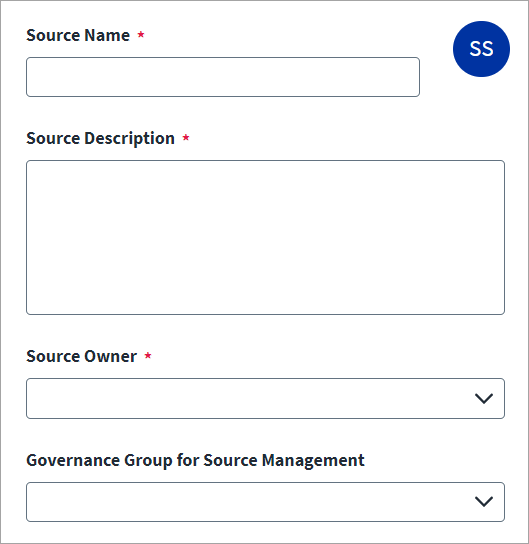Focus the Source Name text field
This screenshot has height=544, width=529.
tap(223, 77)
